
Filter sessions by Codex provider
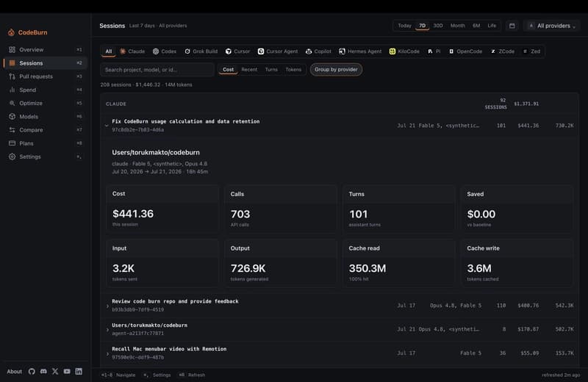point(165,51)
